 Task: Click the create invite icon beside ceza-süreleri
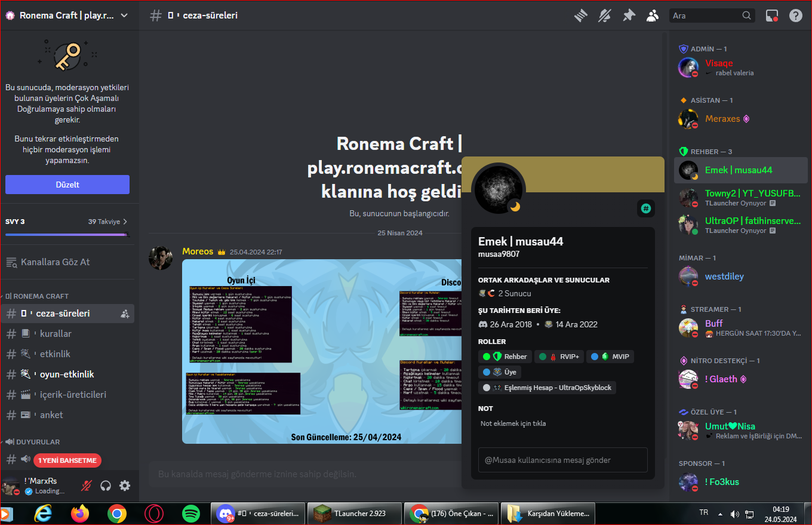(x=125, y=314)
